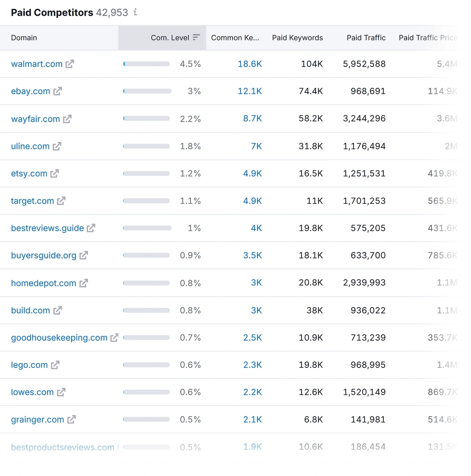Open etsy.com external link icon
The image size is (471, 476).
pyautogui.click(x=55, y=173)
